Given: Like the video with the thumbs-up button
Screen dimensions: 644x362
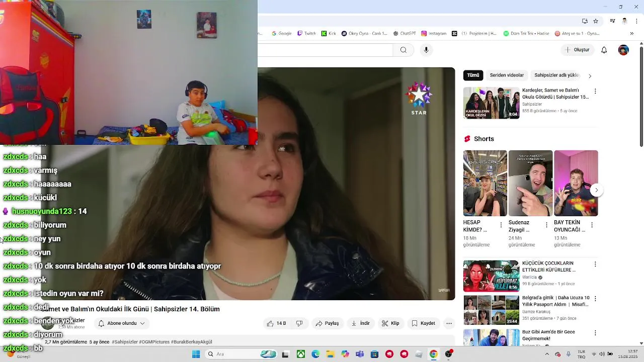Looking at the screenshot, I should click(276, 323).
